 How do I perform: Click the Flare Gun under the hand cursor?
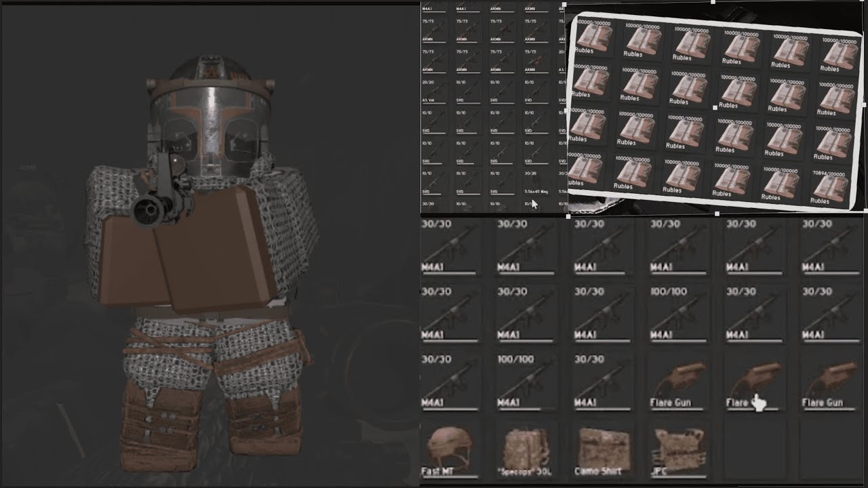pos(754,383)
